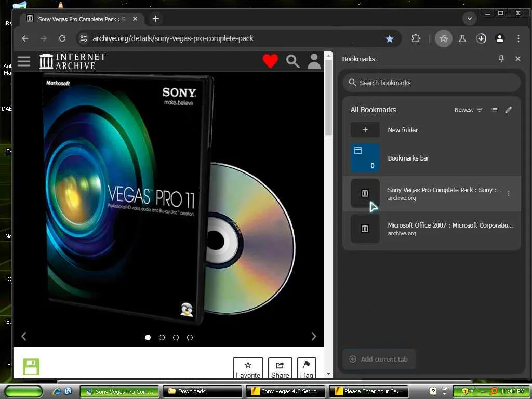532x399 pixels.
Task: Flag this archive item
Action: [307, 368]
